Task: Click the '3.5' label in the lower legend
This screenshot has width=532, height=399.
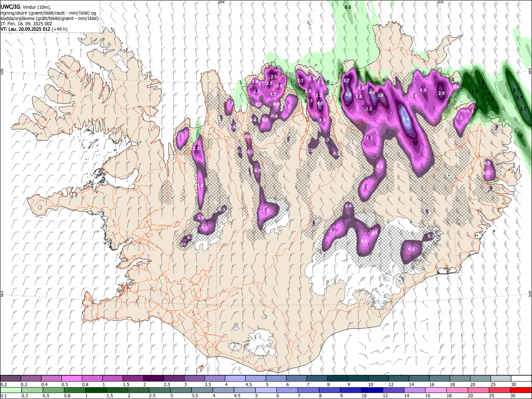Action: pos(195,396)
